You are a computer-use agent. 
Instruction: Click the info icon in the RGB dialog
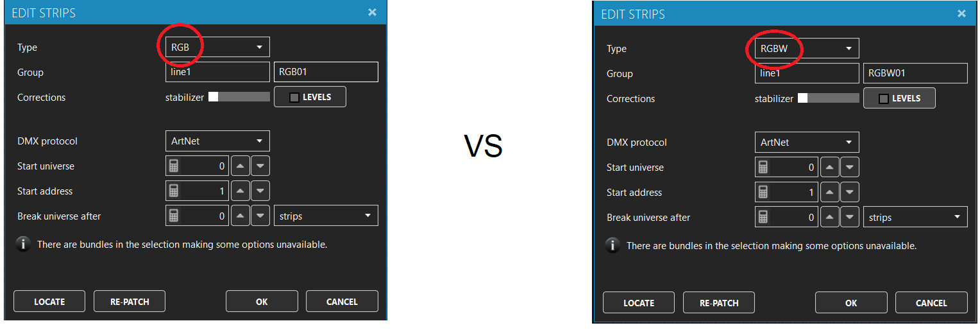24,245
